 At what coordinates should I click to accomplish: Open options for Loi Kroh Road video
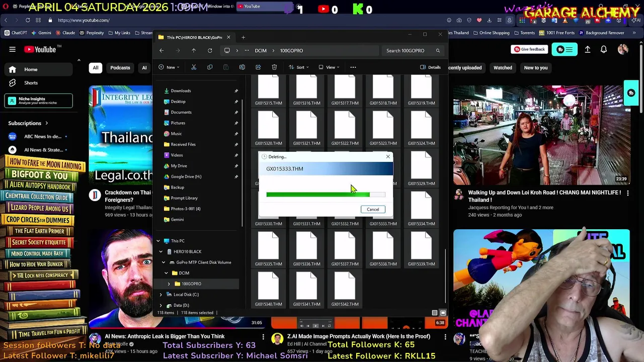click(x=627, y=193)
